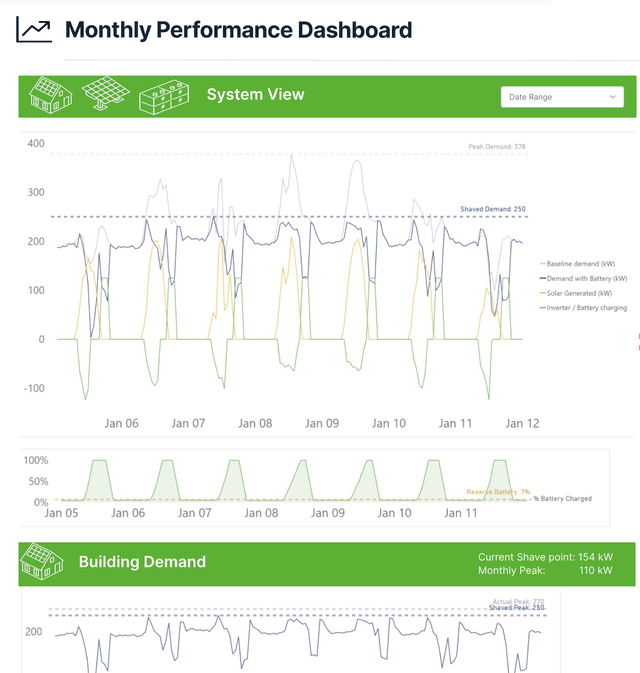Toggle Inverter / Battery charging legend entry
The height and width of the screenshot is (673, 640).
coord(583,308)
